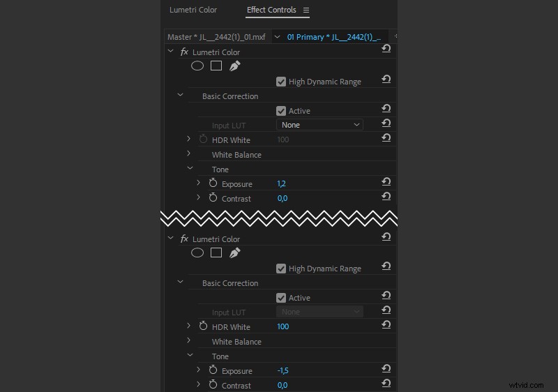The width and height of the screenshot is (558, 392).
Task: Reset Input LUT in the second Lumetri Color effect
Action: point(386,310)
